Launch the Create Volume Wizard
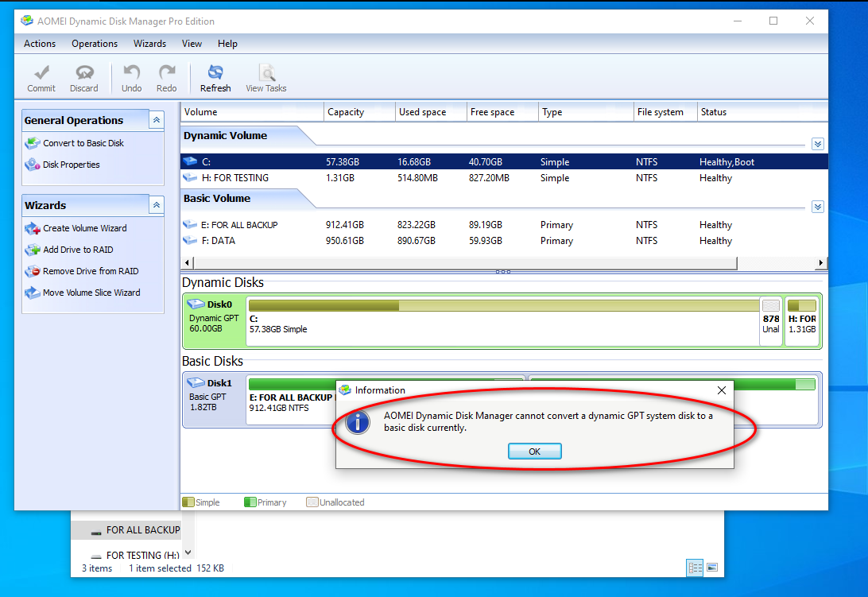Screen dimensions: 868x597 pos(76,229)
